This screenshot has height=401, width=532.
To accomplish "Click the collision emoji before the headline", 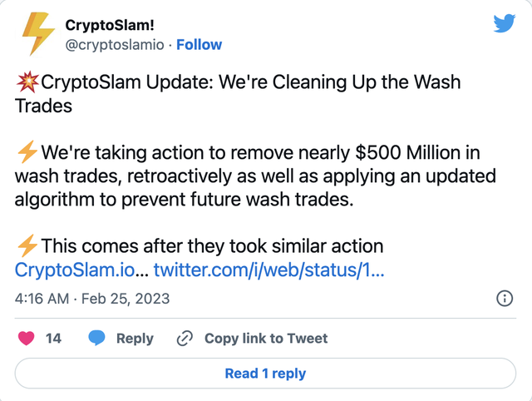I will point(27,83).
